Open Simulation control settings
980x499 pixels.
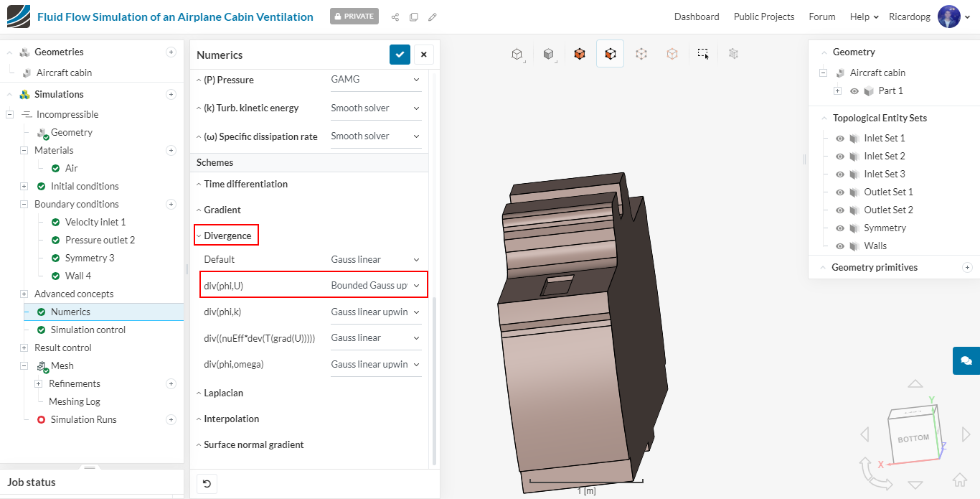pos(88,330)
